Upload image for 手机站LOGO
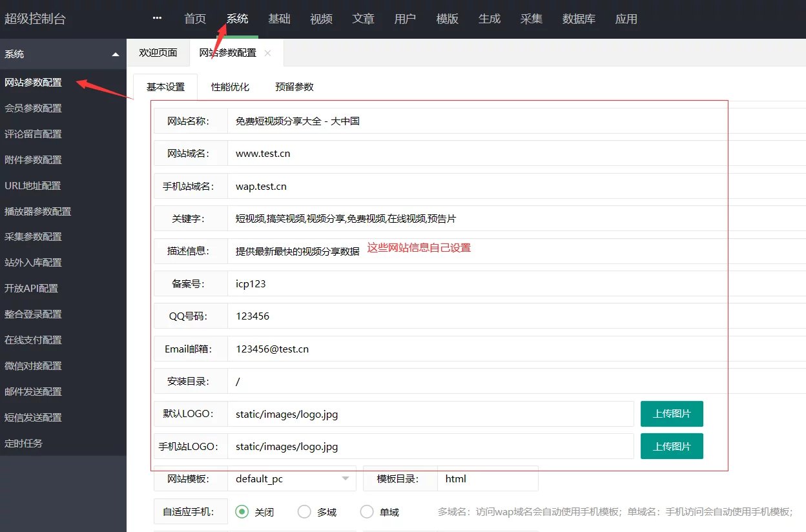 672,446
